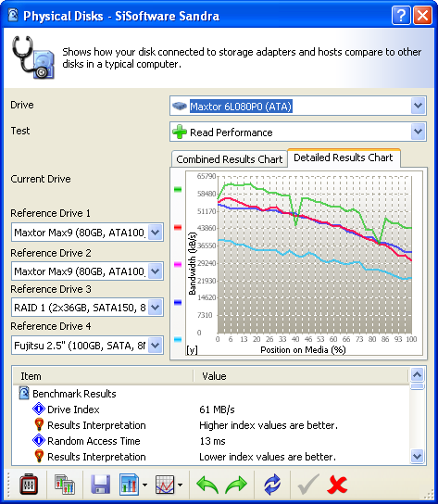Expand the Reference Drive 1 dropdown
This screenshot has width=438, height=504.
pos(156,232)
